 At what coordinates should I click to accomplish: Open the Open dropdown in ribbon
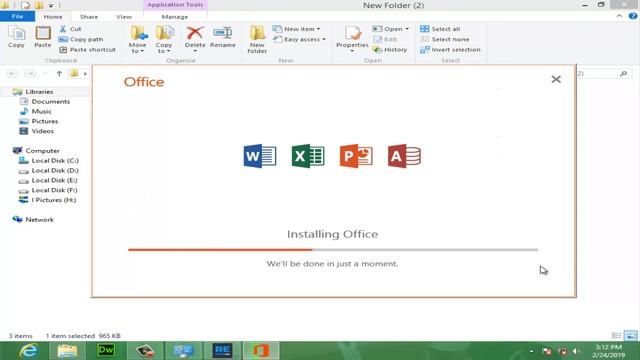[391, 29]
